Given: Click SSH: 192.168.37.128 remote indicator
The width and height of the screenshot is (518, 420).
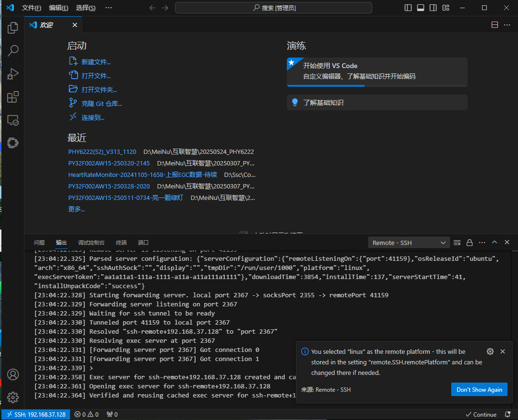Looking at the screenshot, I should click(36, 414).
